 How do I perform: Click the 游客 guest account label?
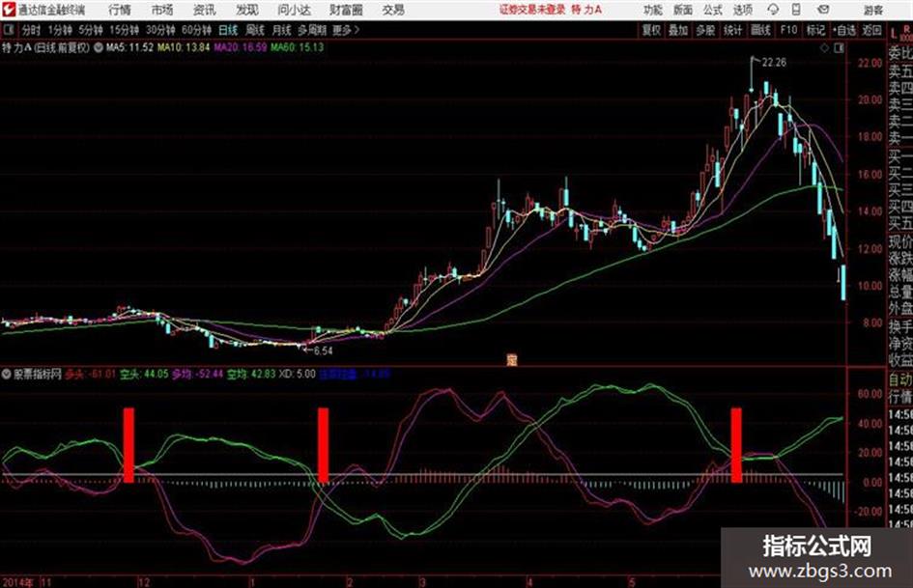(872, 10)
